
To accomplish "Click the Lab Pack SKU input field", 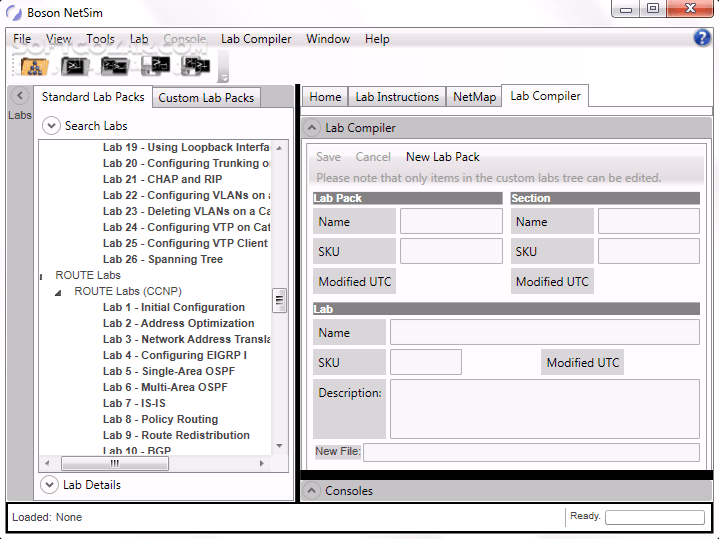I will tap(451, 251).
